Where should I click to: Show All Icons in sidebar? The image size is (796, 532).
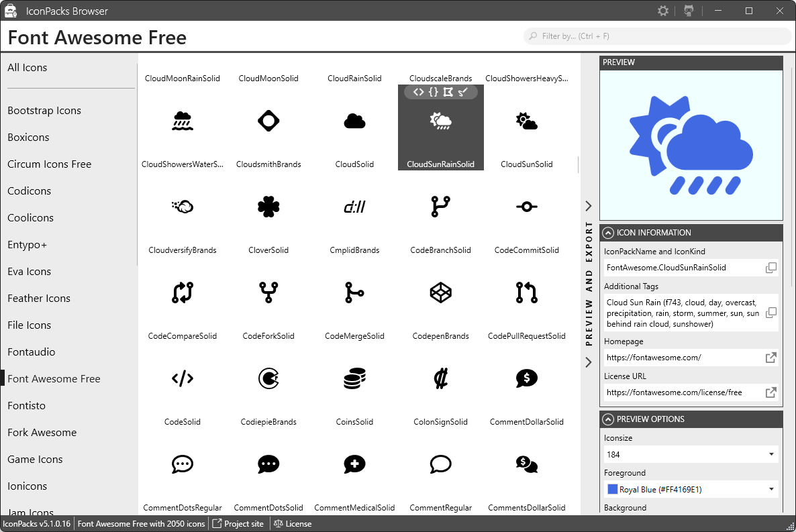click(28, 68)
